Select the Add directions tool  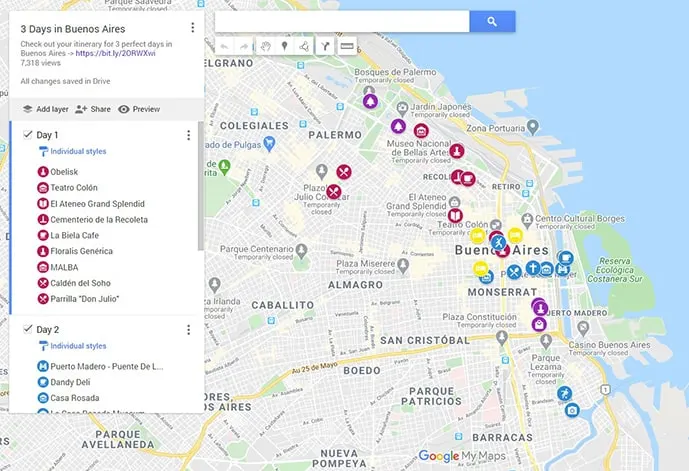[325, 46]
